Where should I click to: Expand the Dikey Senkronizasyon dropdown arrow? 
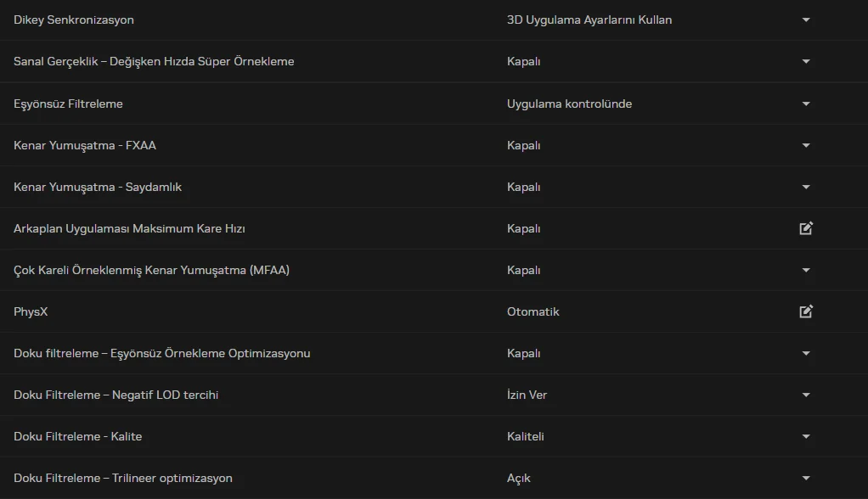click(x=806, y=20)
